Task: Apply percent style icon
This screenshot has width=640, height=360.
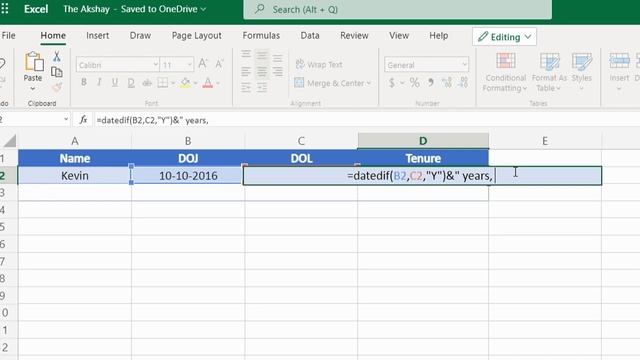Action: click(415, 83)
